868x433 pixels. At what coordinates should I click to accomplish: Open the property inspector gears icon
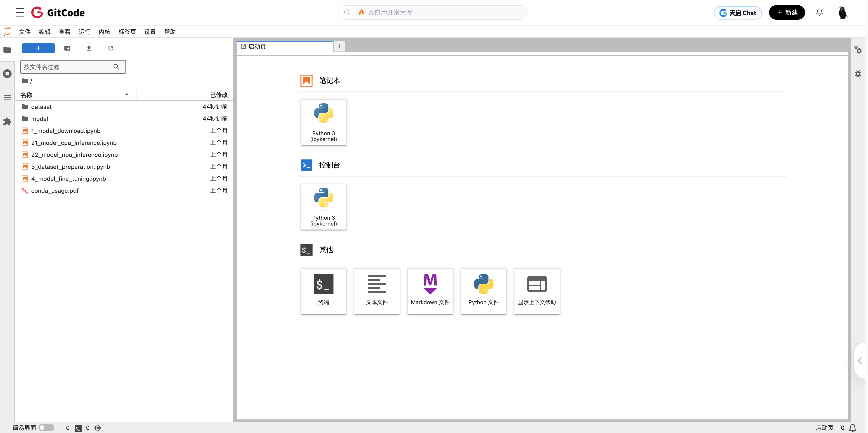[x=858, y=50]
